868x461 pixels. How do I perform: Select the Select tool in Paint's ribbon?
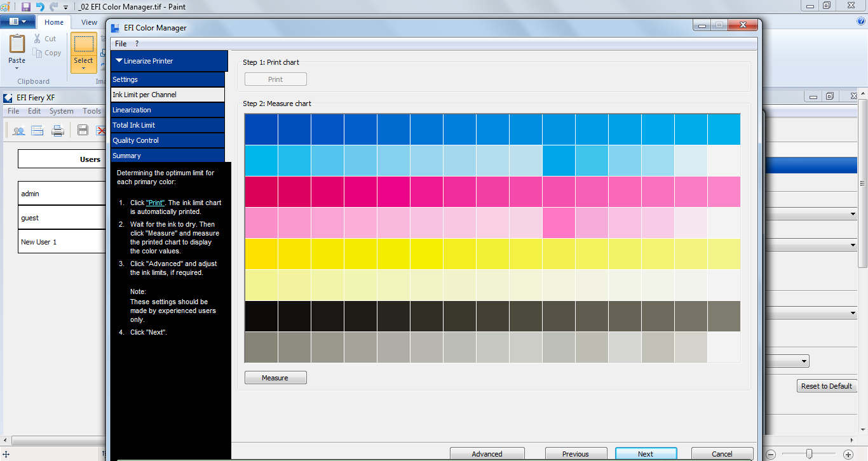tap(83, 50)
